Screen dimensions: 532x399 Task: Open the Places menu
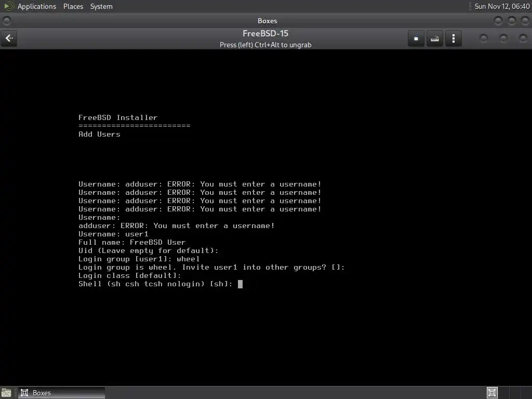[x=73, y=6]
